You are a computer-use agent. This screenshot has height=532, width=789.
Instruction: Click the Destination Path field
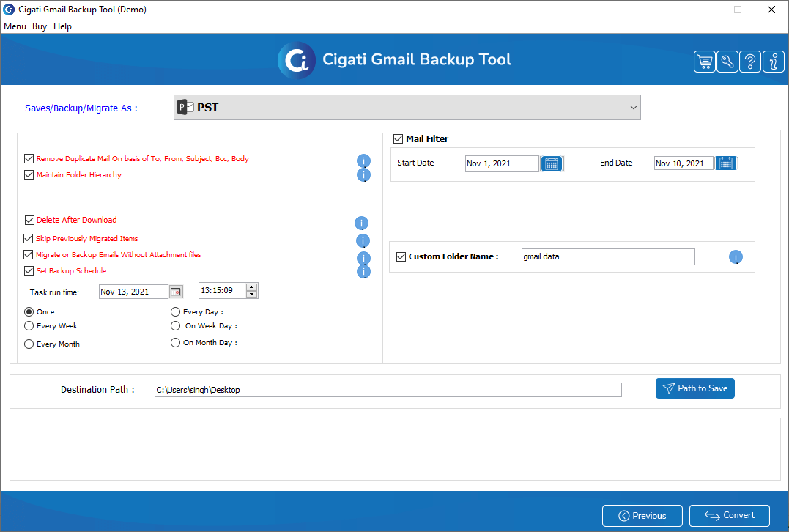(x=388, y=390)
